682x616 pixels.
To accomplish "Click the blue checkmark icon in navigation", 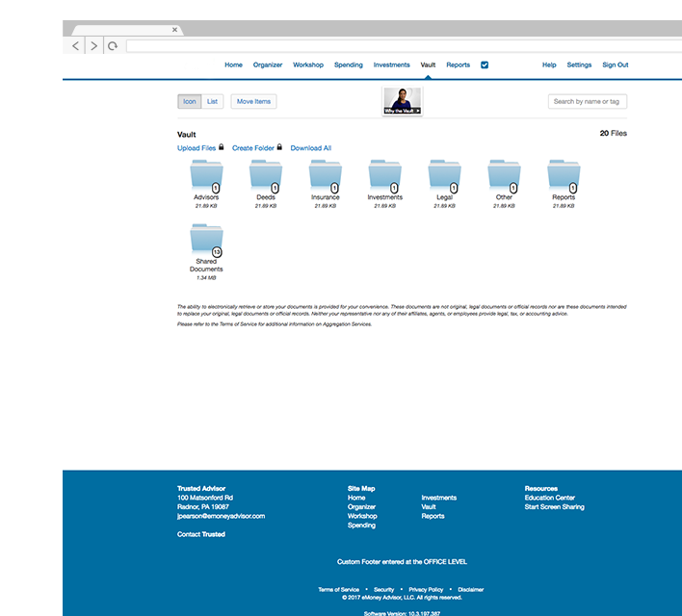I will click(485, 64).
